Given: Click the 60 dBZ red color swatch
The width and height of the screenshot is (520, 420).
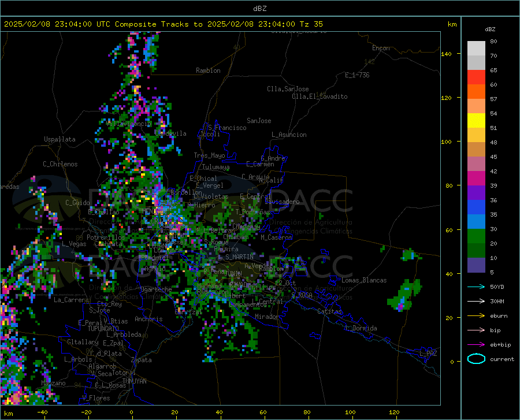Looking at the screenshot, I should click(476, 77).
